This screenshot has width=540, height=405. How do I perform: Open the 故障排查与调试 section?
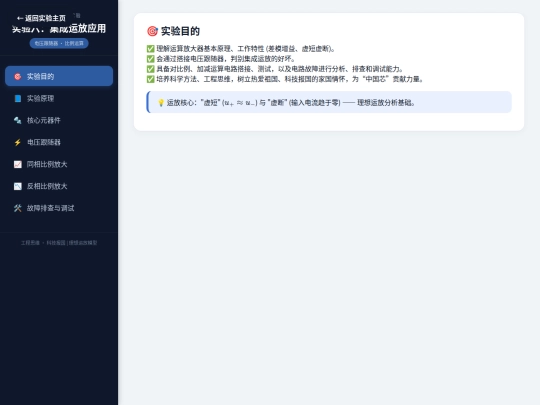click(59, 208)
